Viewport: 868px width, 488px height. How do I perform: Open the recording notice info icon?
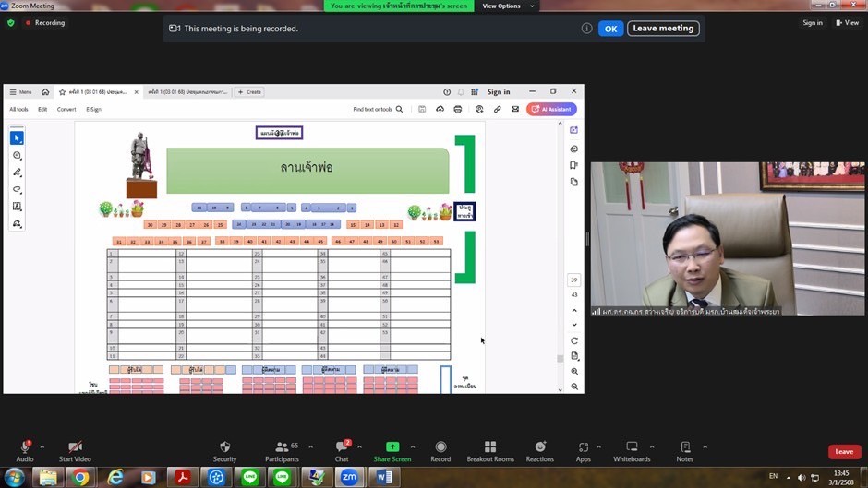tap(586, 29)
